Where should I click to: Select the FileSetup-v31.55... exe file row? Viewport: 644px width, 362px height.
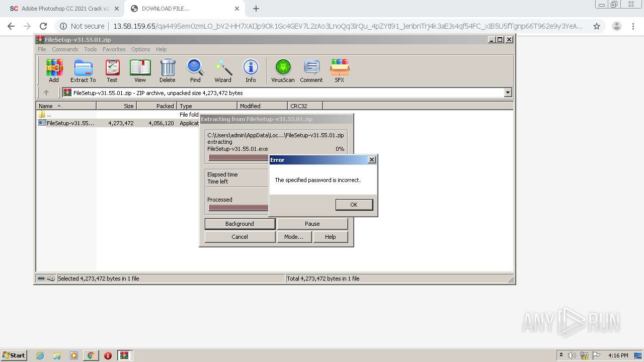pos(118,123)
